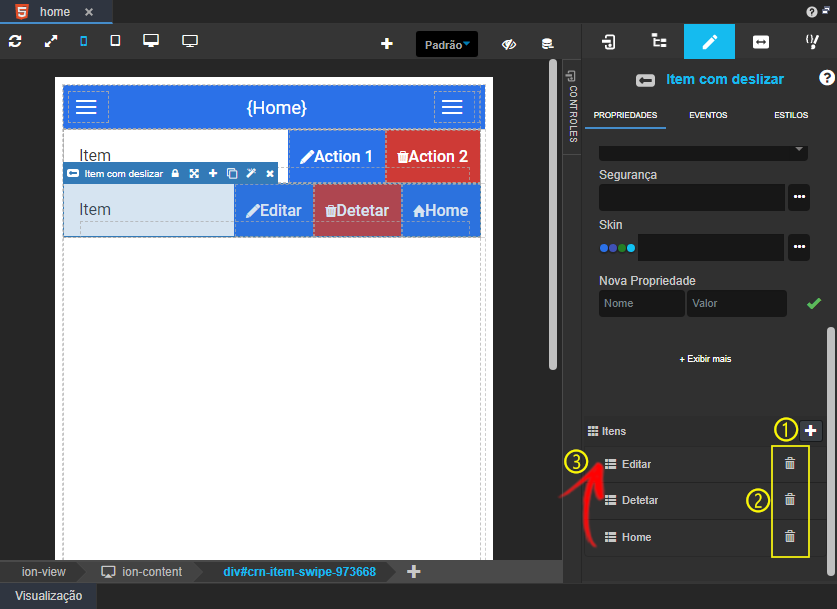Click the magic wand icon in the component toolbar
The image size is (837, 609).
click(251, 173)
